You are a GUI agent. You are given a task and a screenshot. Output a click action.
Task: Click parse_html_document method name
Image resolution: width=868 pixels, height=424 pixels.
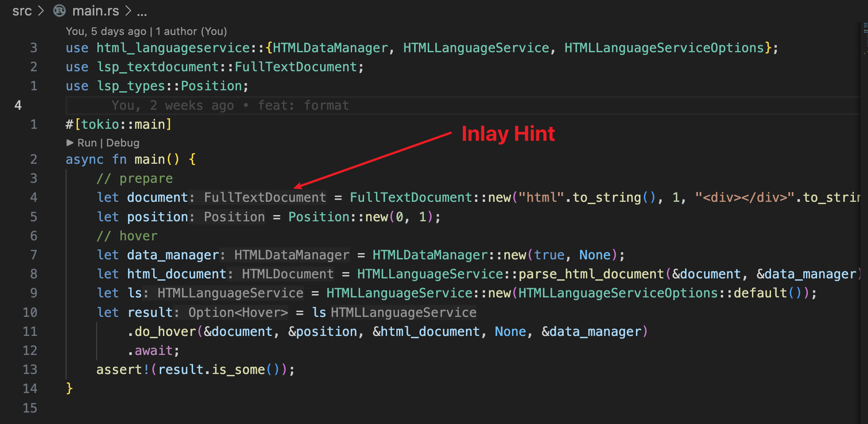591,274
